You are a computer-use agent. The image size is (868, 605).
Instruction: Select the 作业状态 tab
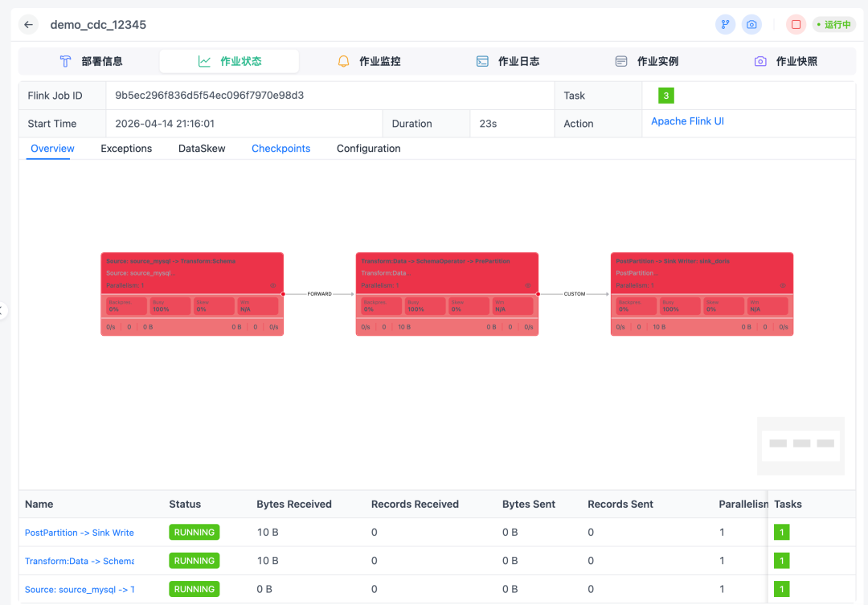pos(229,61)
